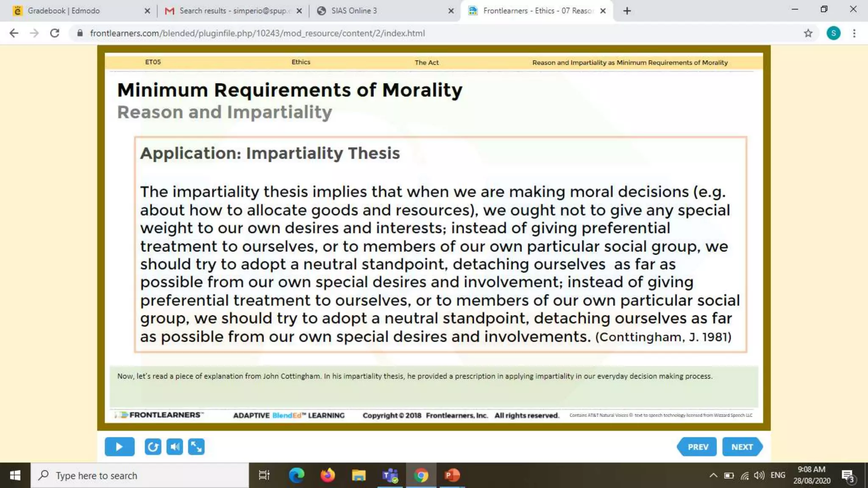This screenshot has height=488, width=868.
Task: Go to the previous slide with PREV
Action: 697,447
